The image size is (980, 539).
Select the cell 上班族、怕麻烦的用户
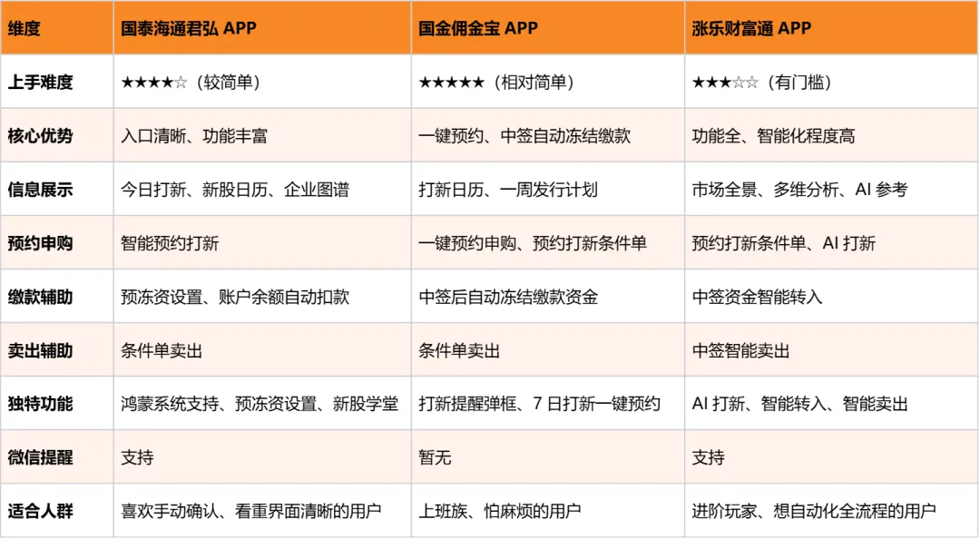pyautogui.click(x=548, y=511)
